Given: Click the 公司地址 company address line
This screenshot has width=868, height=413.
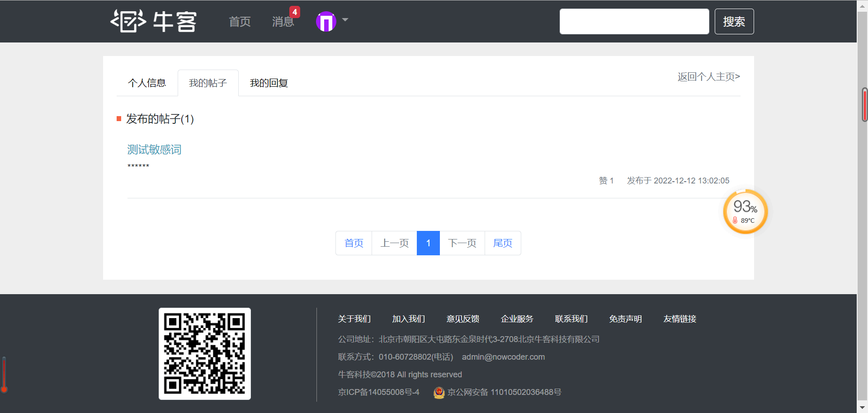Looking at the screenshot, I should tap(469, 339).
